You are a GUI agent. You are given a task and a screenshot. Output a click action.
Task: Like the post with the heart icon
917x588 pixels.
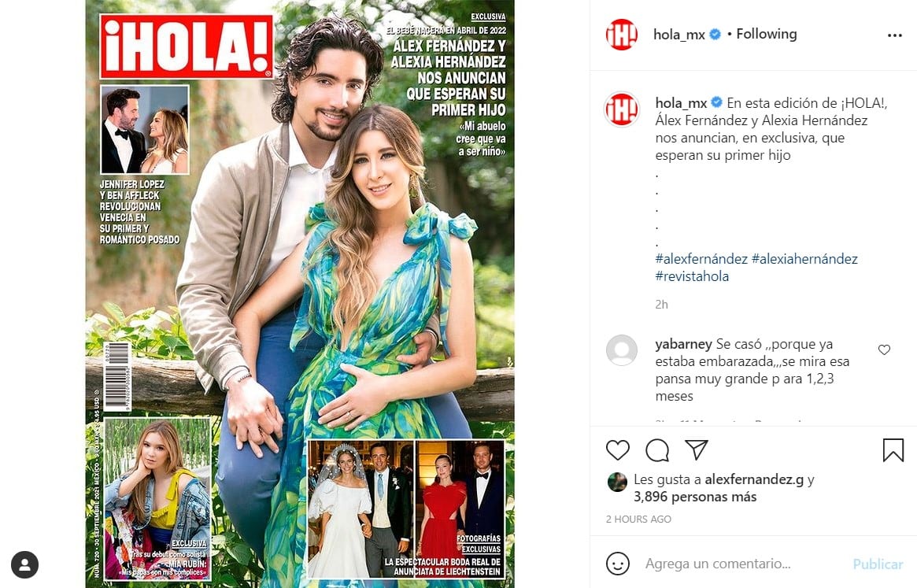tap(618, 450)
